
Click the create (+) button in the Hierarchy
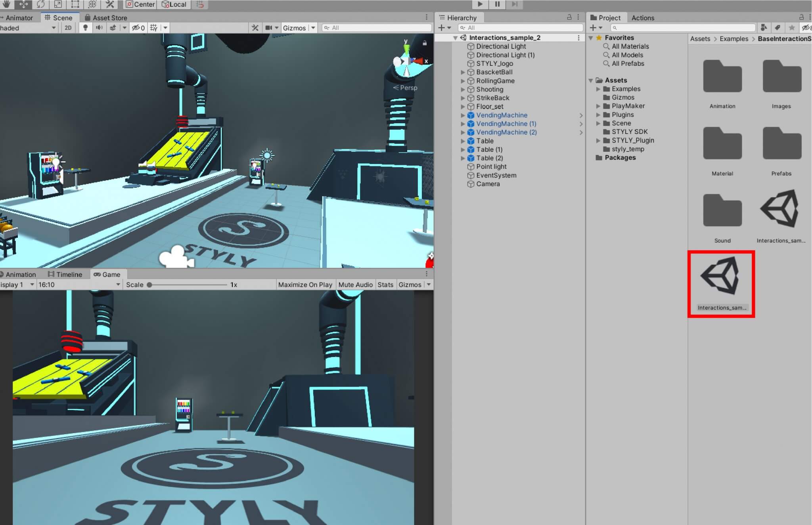(x=442, y=28)
